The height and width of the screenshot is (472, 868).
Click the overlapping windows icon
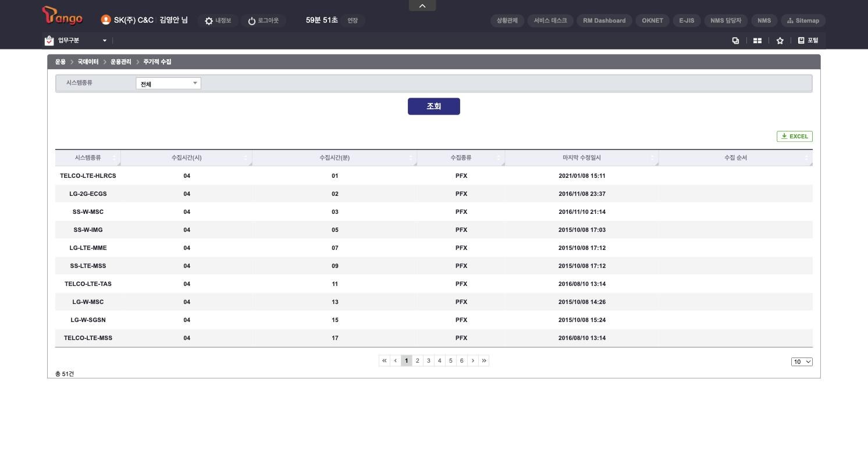click(x=735, y=41)
